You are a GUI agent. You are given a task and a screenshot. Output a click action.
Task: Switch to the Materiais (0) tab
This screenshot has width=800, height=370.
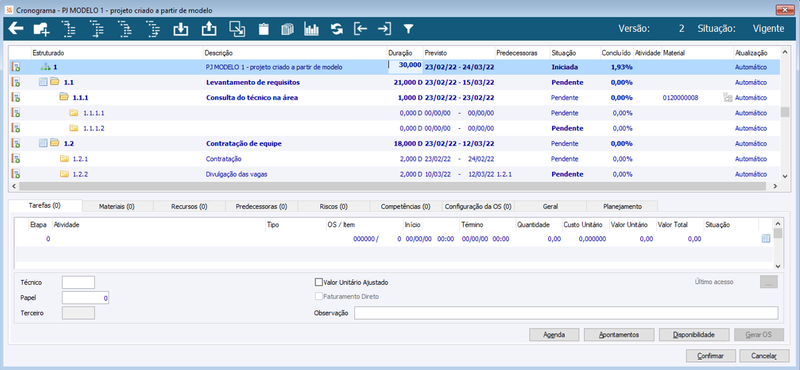click(117, 207)
